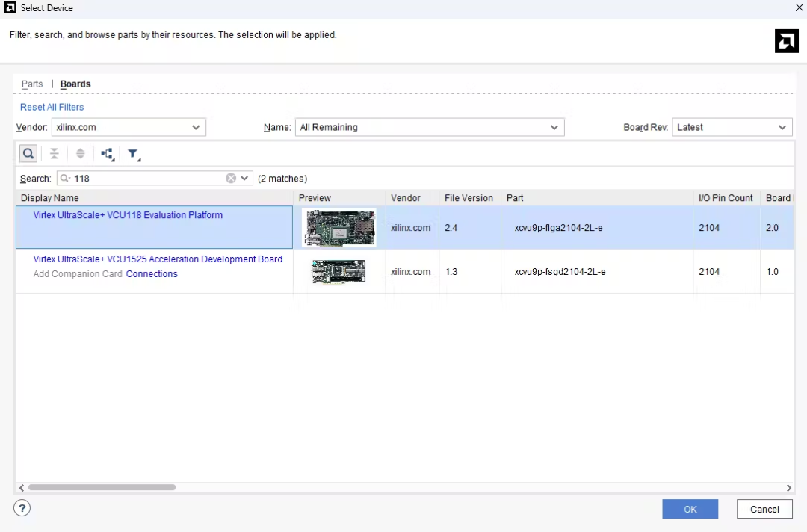Open the funnel filter icon menu
This screenshot has width=807, height=532.
[x=133, y=154]
